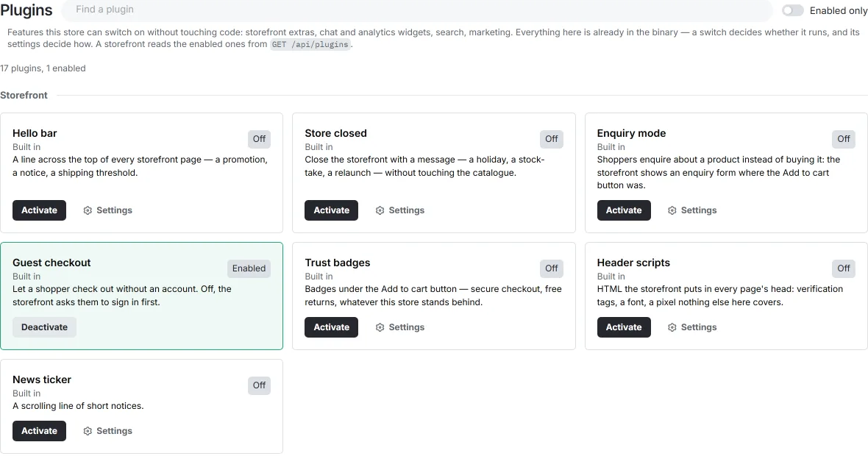
Task: Click the GET /api/plugins code snippet
Action: (310, 44)
